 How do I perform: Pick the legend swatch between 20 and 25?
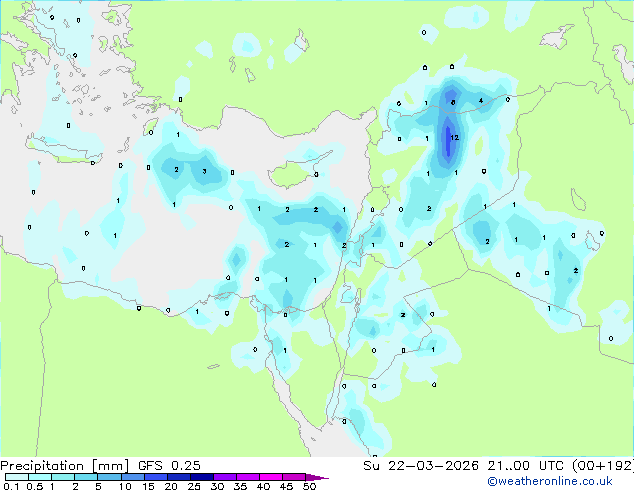click(179, 477)
